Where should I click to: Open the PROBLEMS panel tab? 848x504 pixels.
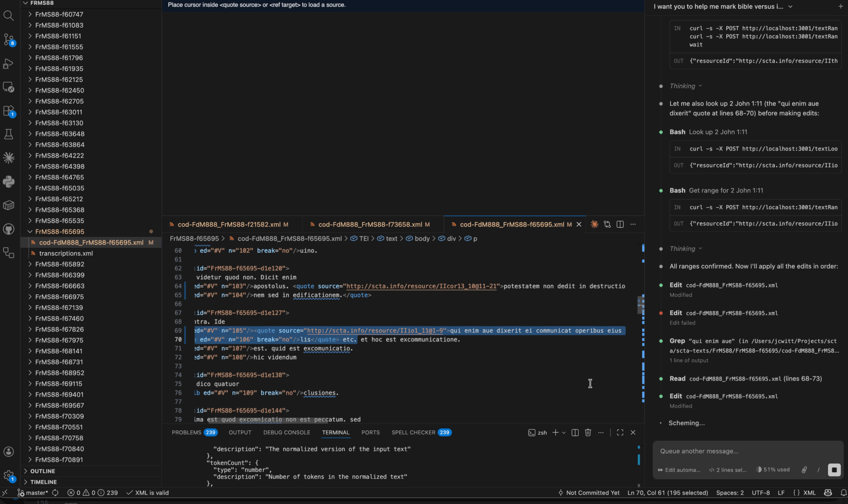[x=194, y=433]
